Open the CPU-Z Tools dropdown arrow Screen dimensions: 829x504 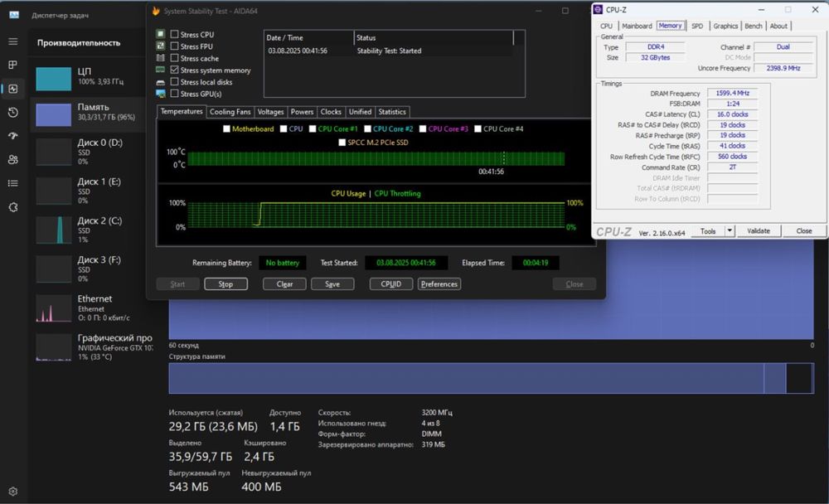(730, 230)
